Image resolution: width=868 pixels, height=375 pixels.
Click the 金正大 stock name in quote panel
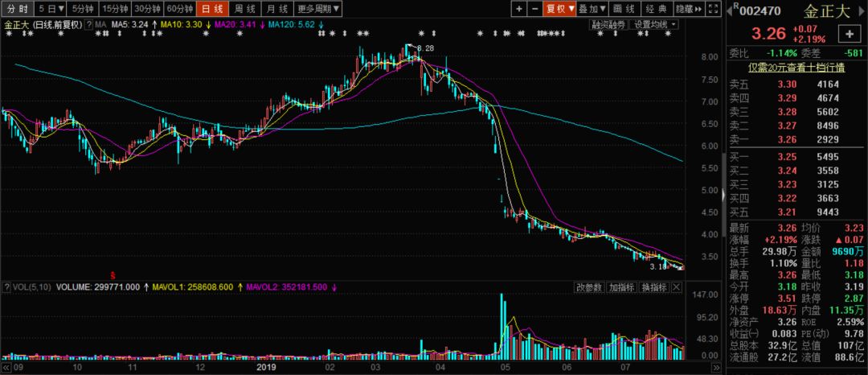[827, 11]
